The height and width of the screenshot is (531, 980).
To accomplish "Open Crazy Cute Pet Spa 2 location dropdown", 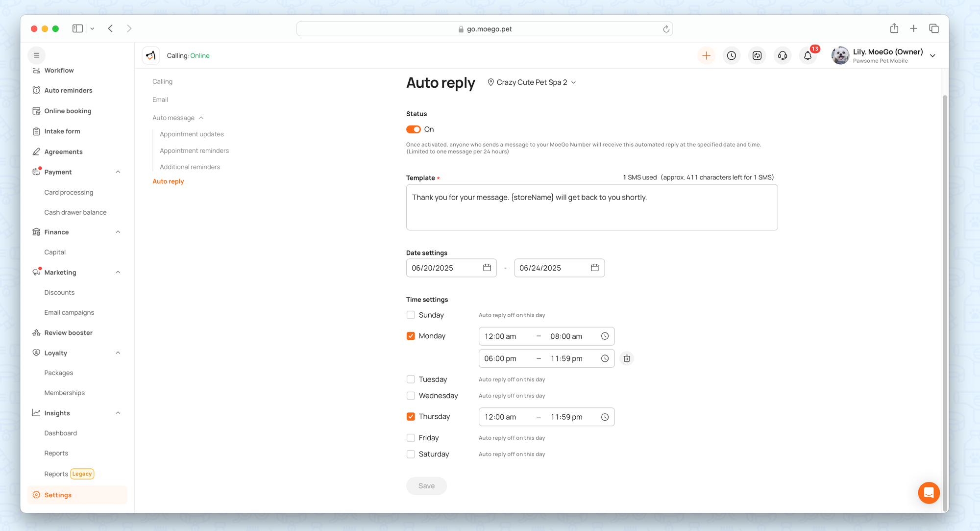I will click(532, 82).
